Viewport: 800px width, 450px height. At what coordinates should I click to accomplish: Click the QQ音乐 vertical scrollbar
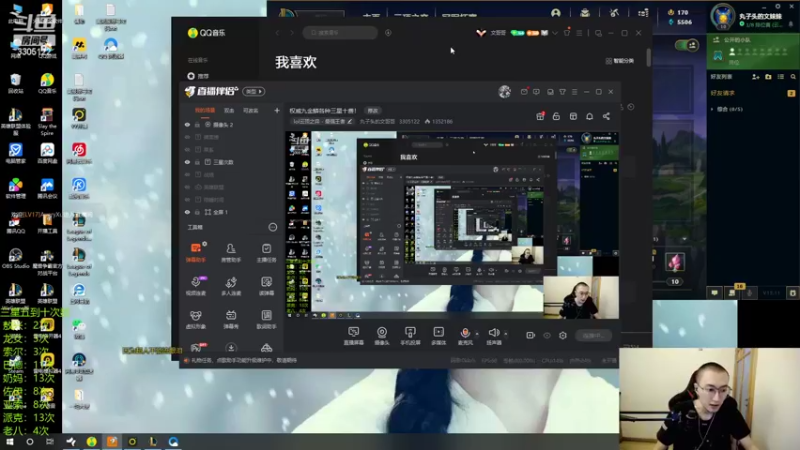pyautogui.click(x=648, y=57)
